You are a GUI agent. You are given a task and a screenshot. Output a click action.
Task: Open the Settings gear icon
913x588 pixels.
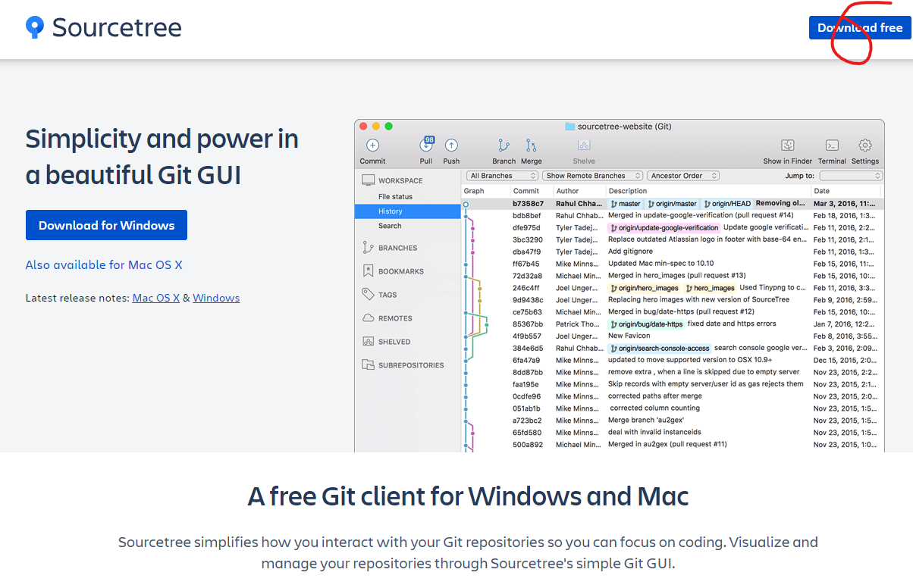(x=865, y=145)
